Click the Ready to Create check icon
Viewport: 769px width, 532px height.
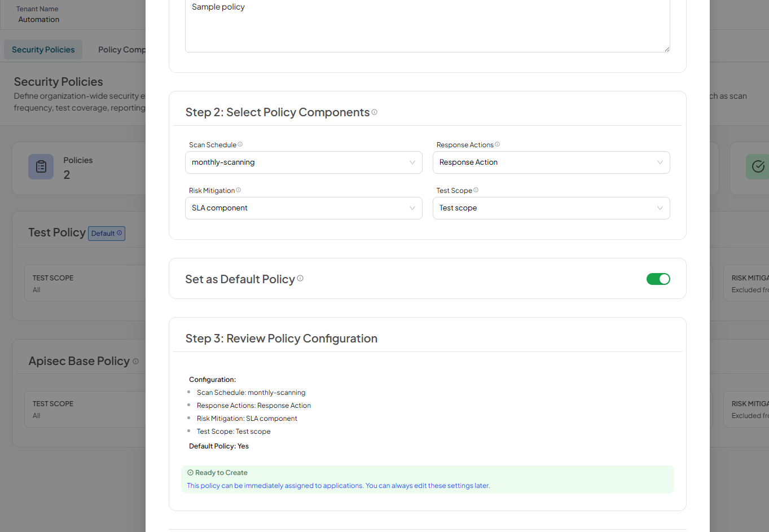191,473
